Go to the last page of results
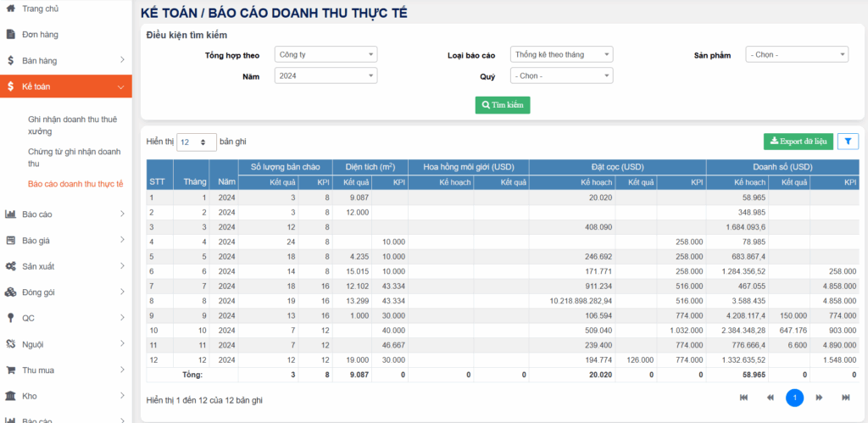Screen dimensions: 868x423 845,398
